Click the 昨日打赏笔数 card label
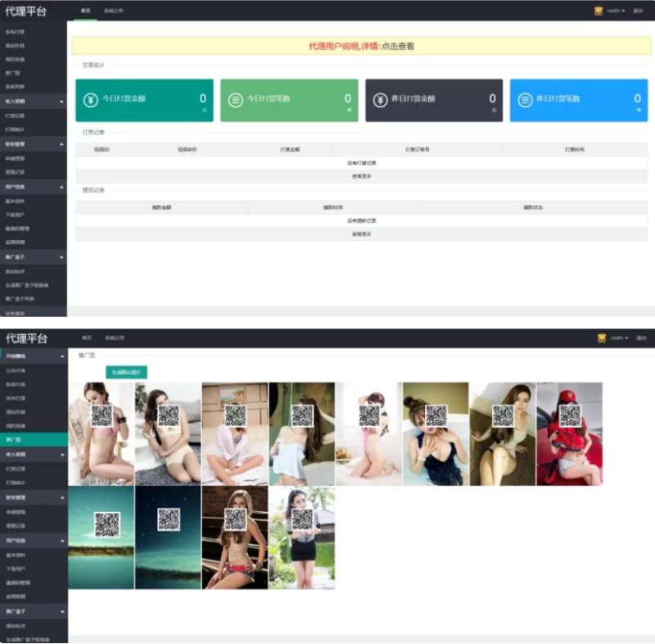 point(558,98)
